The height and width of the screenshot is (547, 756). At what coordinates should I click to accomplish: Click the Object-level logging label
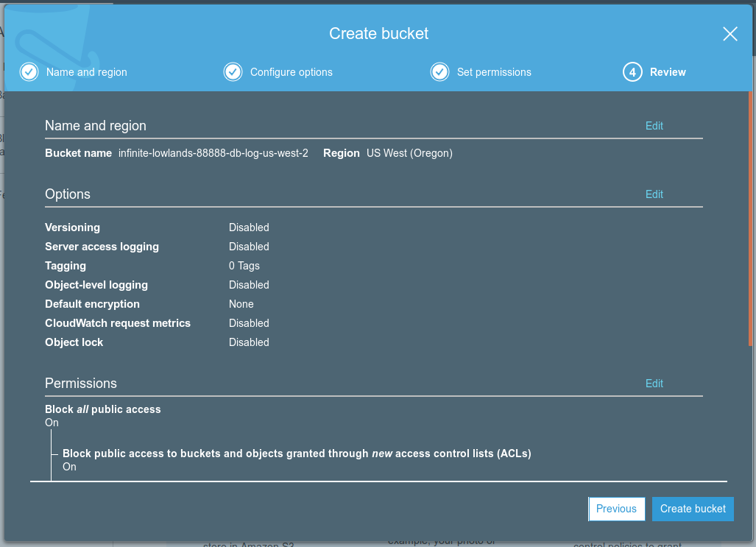(96, 285)
